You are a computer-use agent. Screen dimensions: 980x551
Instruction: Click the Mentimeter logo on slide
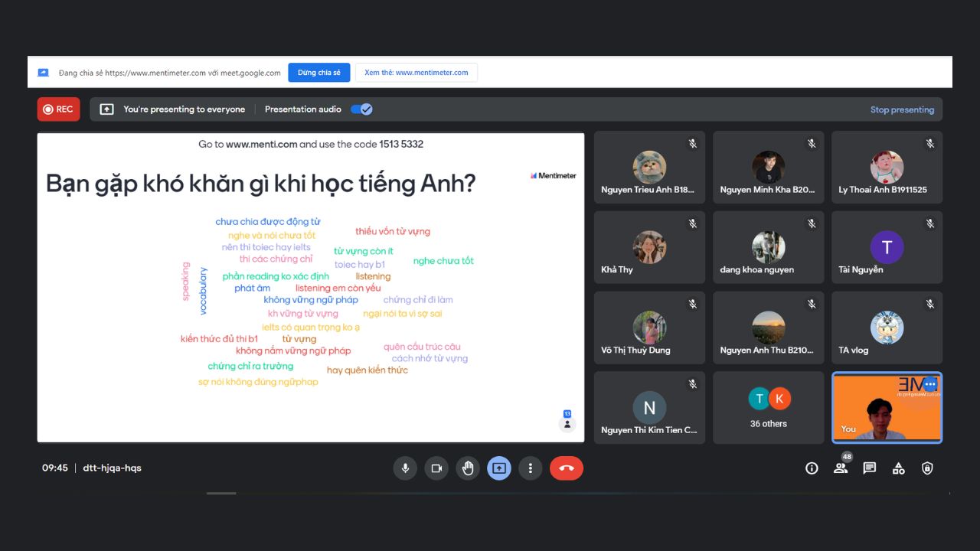pos(553,175)
